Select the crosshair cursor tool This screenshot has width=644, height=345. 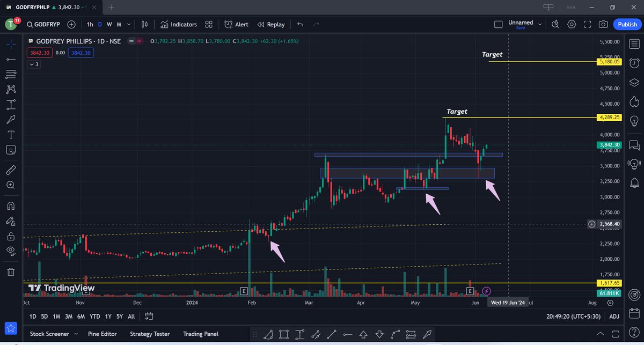(x=11, y=44)
